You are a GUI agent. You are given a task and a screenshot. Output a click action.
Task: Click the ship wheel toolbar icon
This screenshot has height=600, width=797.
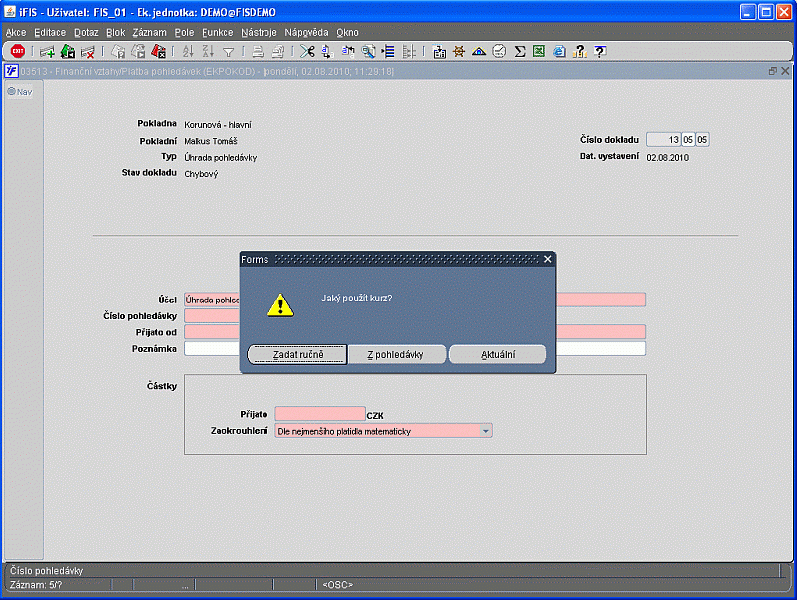(459, 52)
